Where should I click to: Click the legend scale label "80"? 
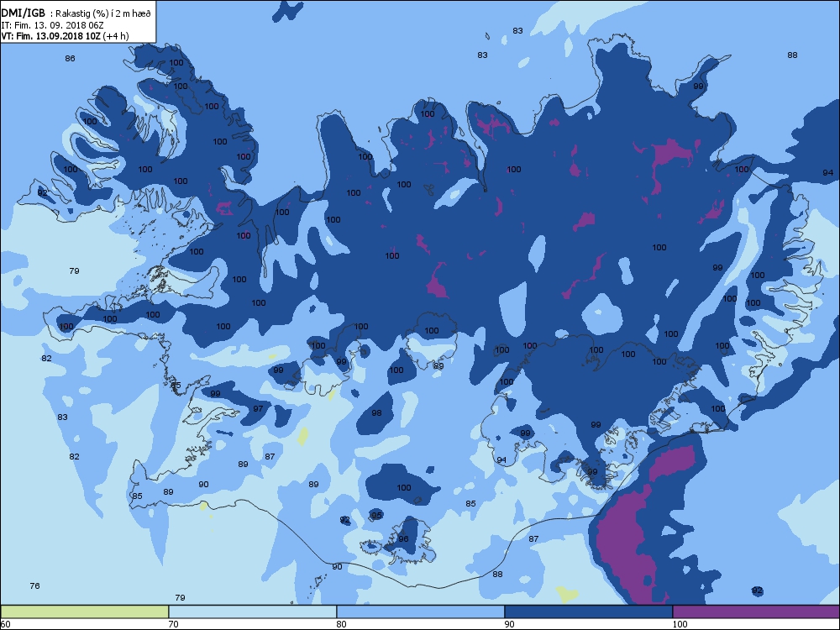coord(341,624)
